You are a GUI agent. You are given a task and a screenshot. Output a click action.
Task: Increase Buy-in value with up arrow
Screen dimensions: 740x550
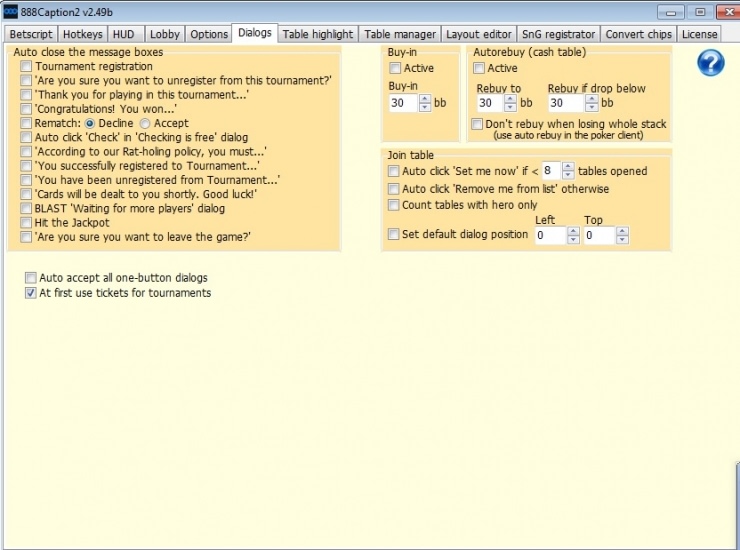425,99
